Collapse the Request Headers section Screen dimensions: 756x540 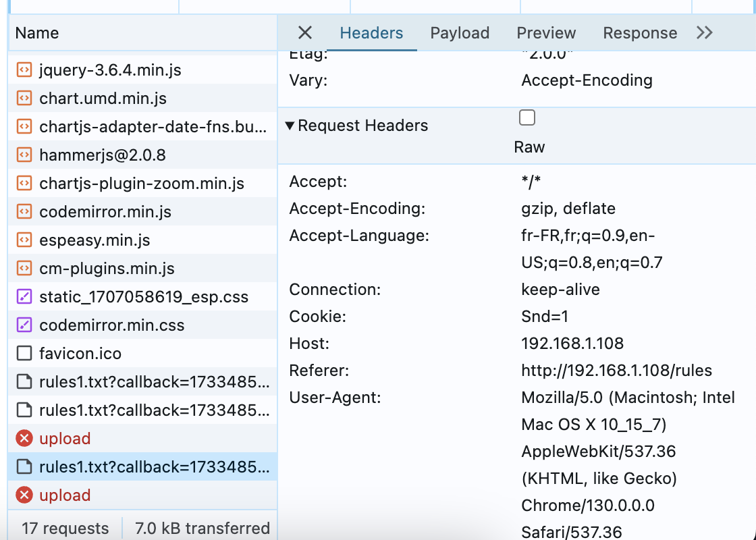(x=290, y=126)
